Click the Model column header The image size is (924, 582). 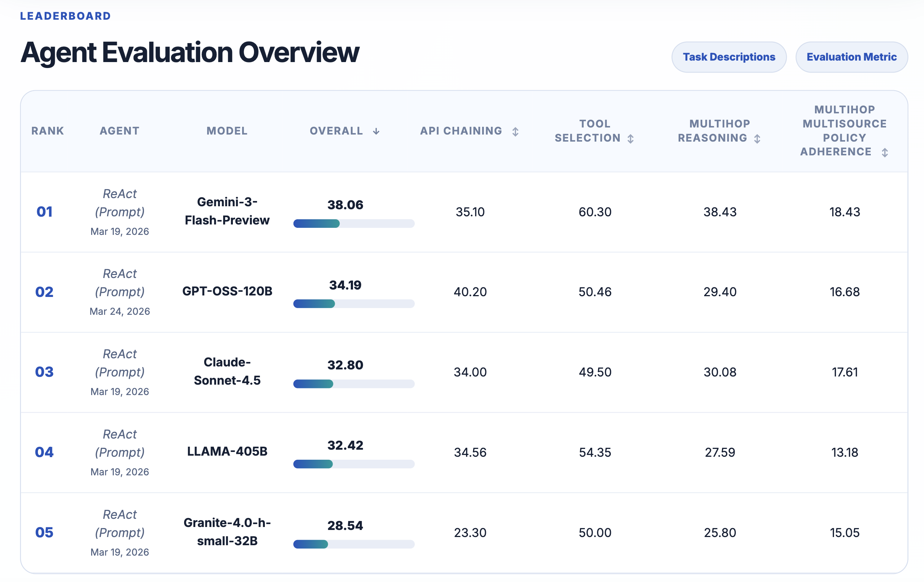point(227,131)
